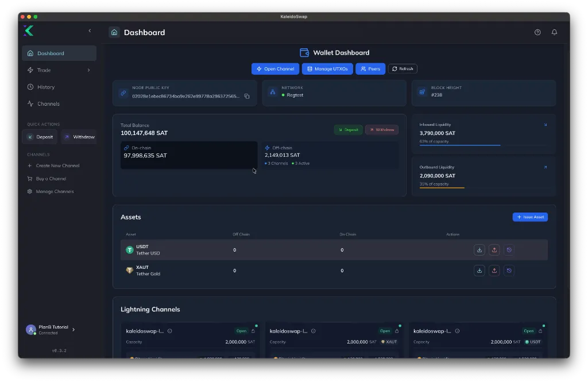Click the Open Channel button
Screen dimensions: 588x382
click(275, 68)
